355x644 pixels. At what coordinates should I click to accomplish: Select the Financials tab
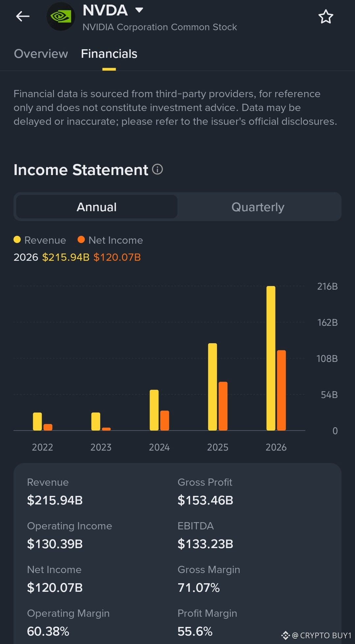[109, 54]
